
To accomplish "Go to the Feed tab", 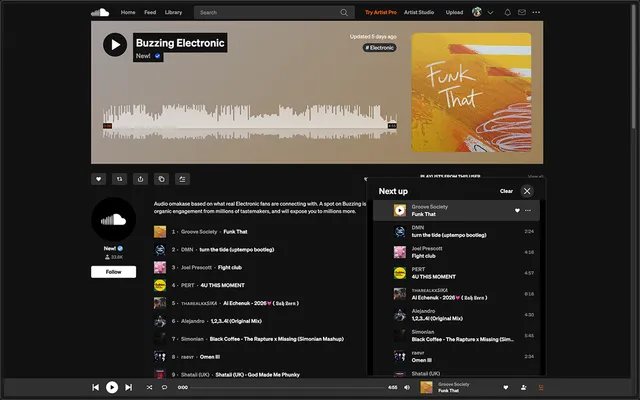I will pyautogui.click(x=150, y=12).
